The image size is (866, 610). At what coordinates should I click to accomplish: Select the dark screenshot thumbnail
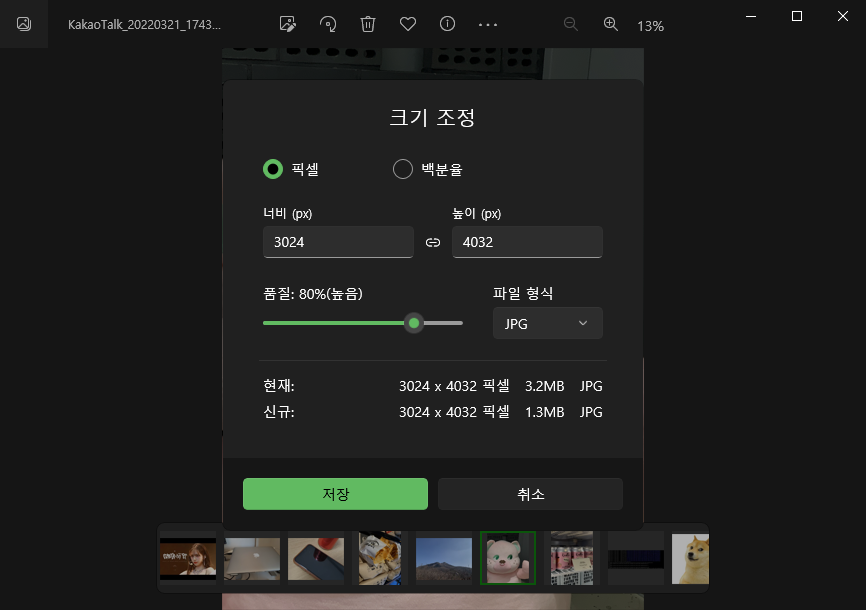click(636, 558)
